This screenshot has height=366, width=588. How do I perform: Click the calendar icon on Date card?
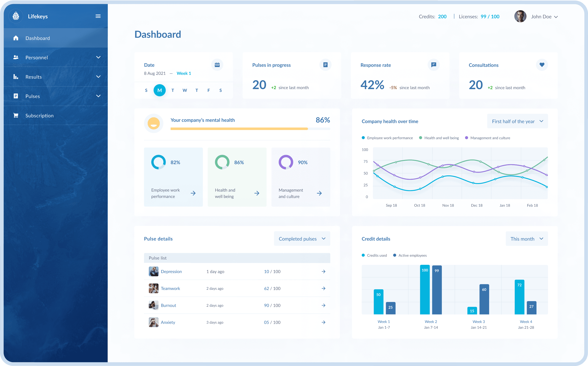tap(217, 65)
